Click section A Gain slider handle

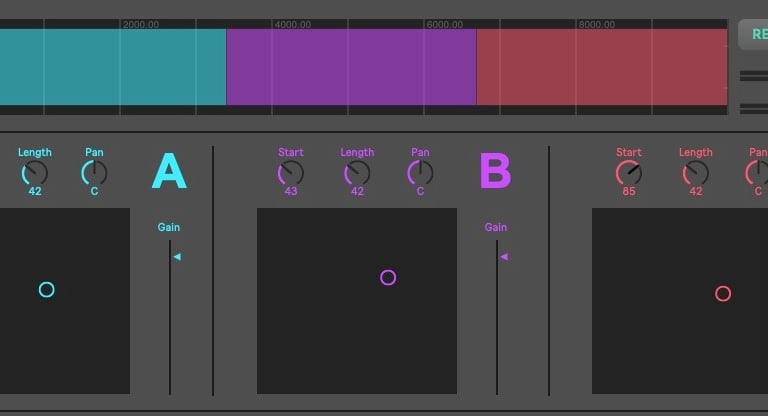click(x=176, y=257)
